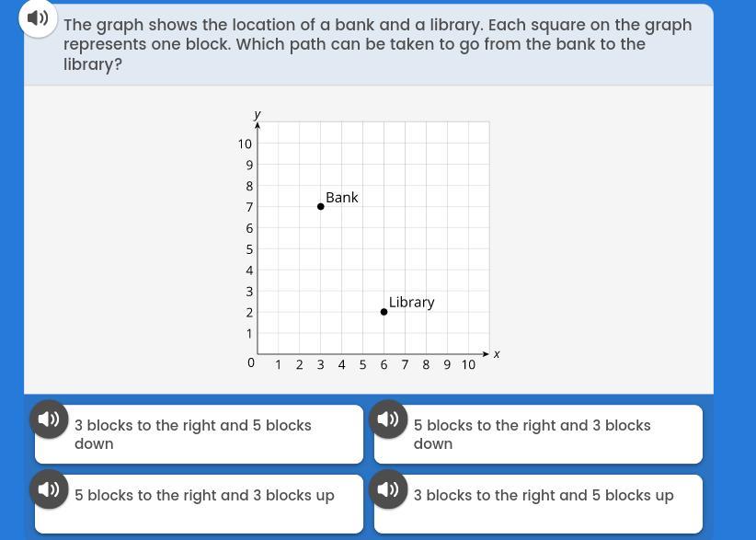
Task: Click the Library label on the graph
Action: click(x=412, y=303)
